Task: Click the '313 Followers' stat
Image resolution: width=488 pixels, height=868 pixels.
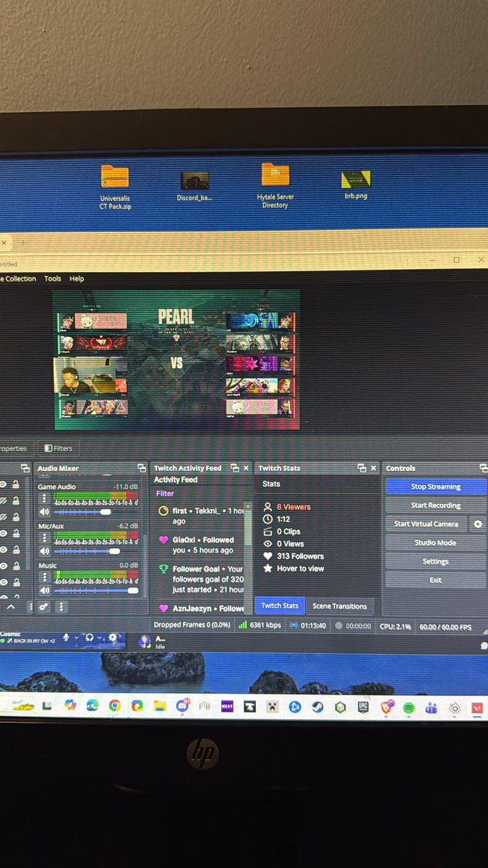Action: (300, 556)
